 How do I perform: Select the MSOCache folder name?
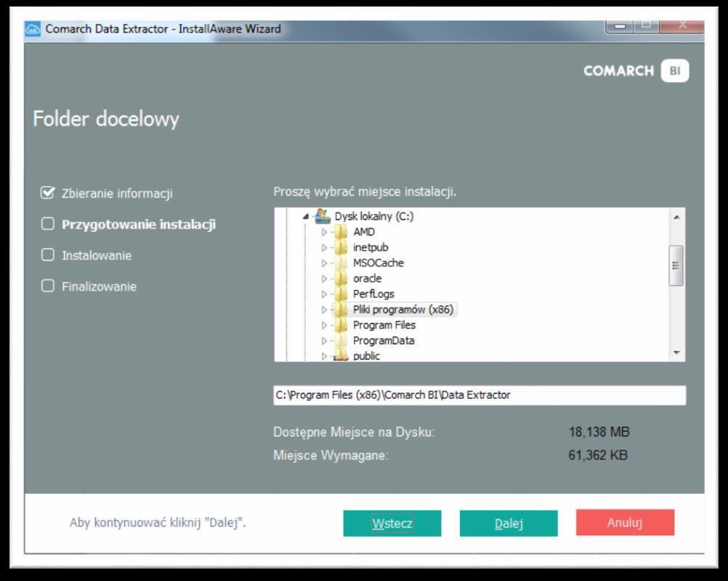[379, 263]
